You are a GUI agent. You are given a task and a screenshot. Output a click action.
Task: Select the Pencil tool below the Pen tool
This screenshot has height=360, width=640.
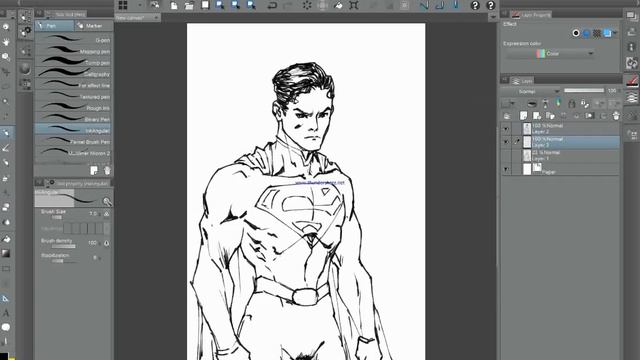[x=6, y=148]
